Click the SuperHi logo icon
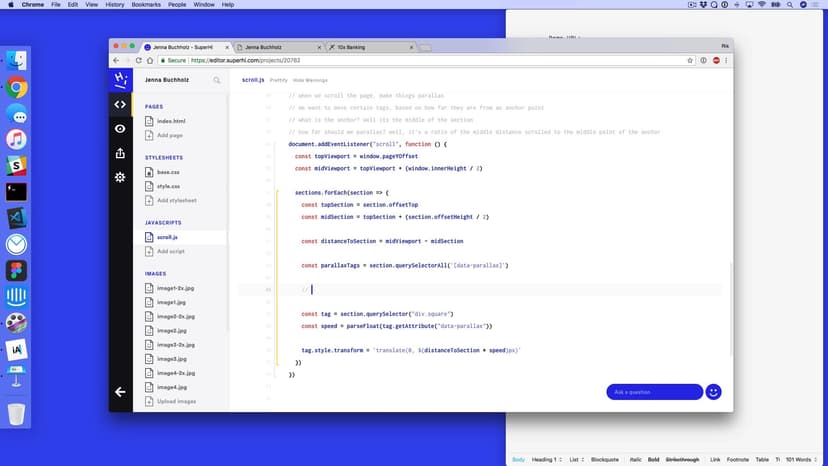This screenshot has height=466, width=828. pos(120,80)
